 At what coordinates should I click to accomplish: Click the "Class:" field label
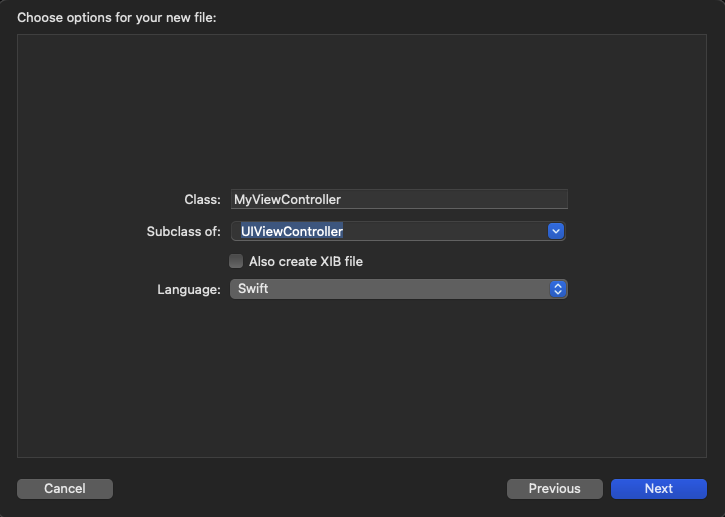(203, 199)
